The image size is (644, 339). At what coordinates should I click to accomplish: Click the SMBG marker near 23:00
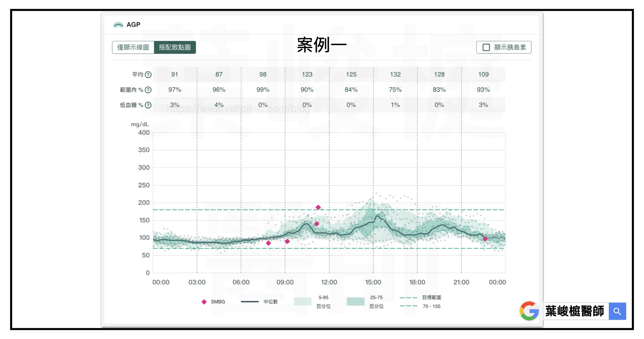(x=485, y=239)
